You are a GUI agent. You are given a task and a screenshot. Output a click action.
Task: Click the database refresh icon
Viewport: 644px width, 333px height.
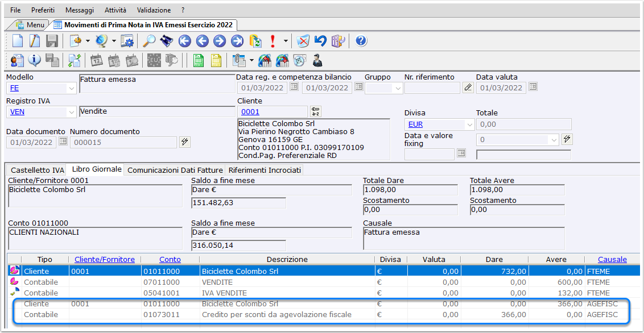pos(255,41)
